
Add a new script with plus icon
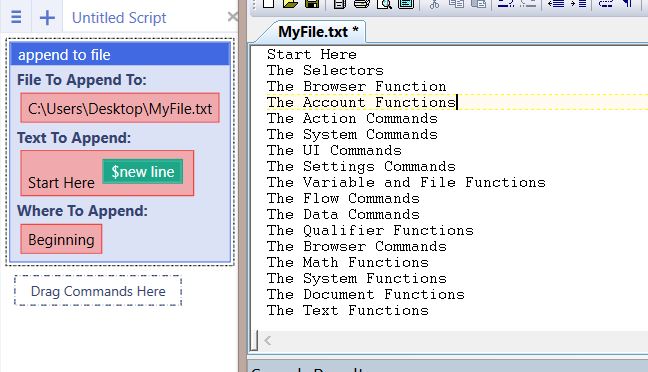pos(47,18)
